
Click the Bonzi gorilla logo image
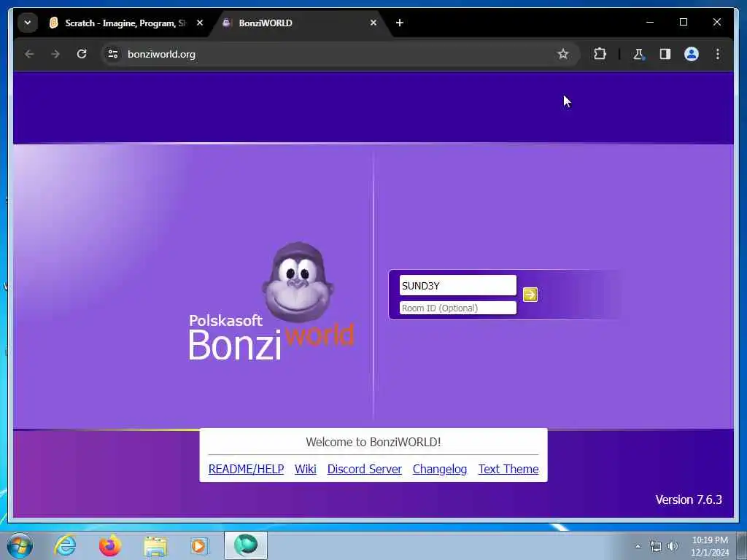tap(298, 282)
